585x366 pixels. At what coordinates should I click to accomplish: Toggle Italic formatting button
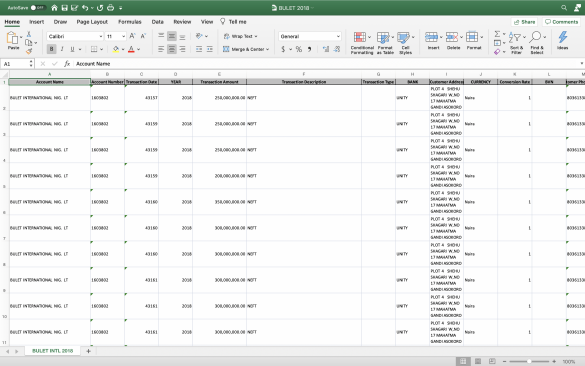pyautogui.click(x=62, y=49)
